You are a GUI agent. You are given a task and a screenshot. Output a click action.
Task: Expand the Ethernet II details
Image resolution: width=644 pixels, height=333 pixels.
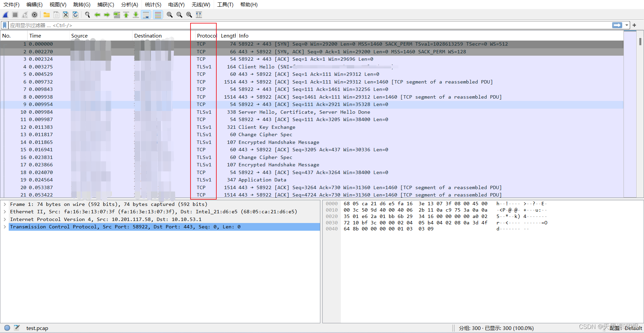pos(5,212)
